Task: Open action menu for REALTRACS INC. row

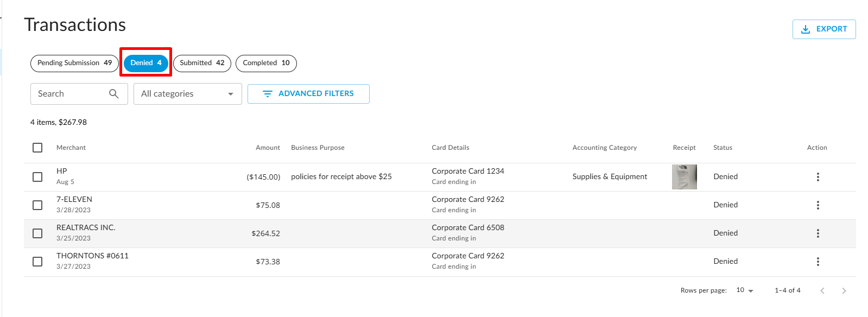Action: (818, 233)
